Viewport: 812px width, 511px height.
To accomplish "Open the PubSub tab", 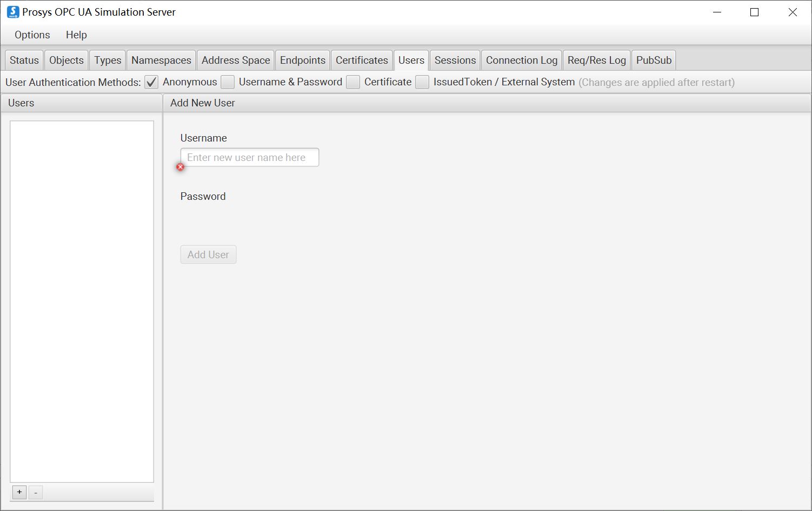I will click(654, 60).
